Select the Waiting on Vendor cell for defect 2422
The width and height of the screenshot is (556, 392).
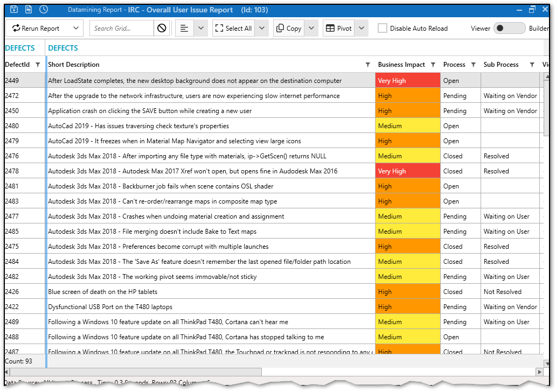point(510,306)
